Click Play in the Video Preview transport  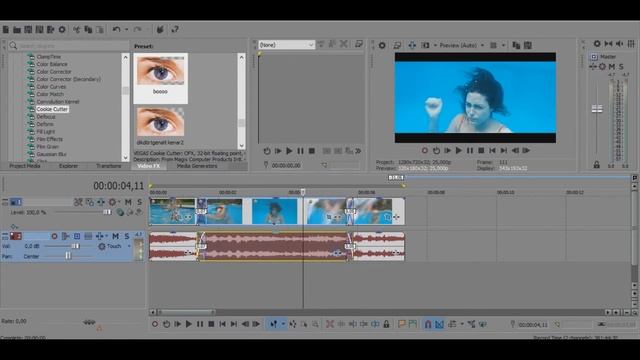coord(458,151)
